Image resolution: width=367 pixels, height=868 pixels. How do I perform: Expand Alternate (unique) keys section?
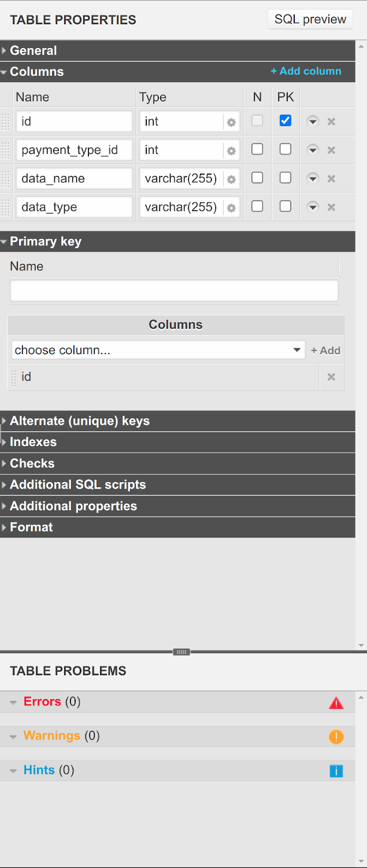pos(79,421)
